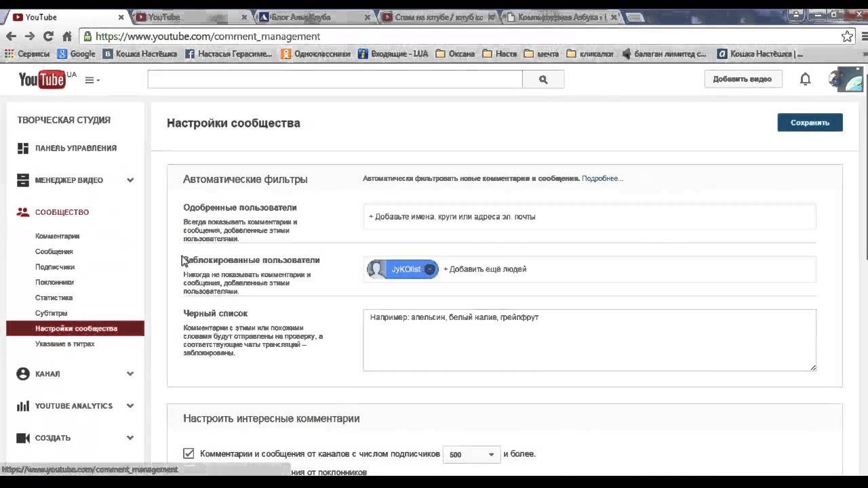Click the YouTube Analytics bars icon

tap(23, 406)
